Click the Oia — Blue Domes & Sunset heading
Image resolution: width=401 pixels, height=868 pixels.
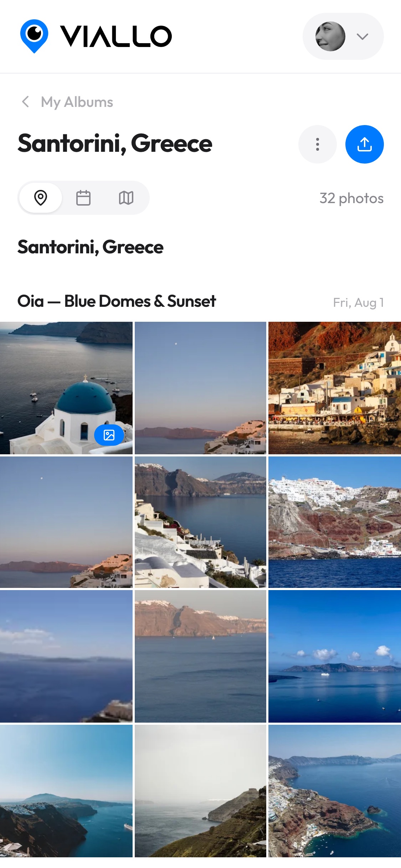(x=117, y=301)
